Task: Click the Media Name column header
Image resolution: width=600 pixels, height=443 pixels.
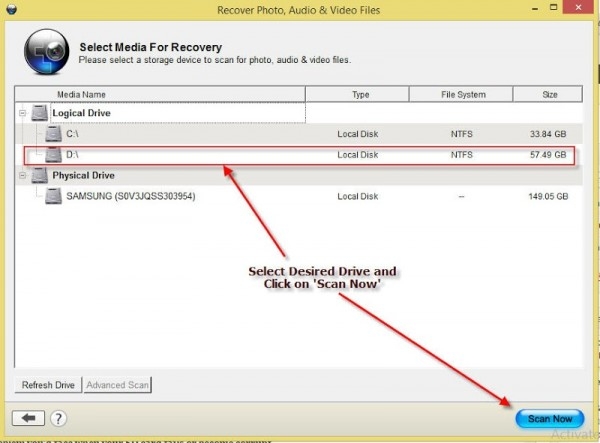Action: click(160, 94)
